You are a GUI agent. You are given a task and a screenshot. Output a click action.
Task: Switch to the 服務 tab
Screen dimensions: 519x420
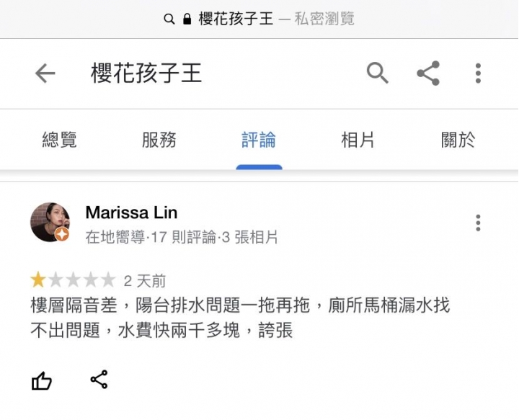coord(159,140)
